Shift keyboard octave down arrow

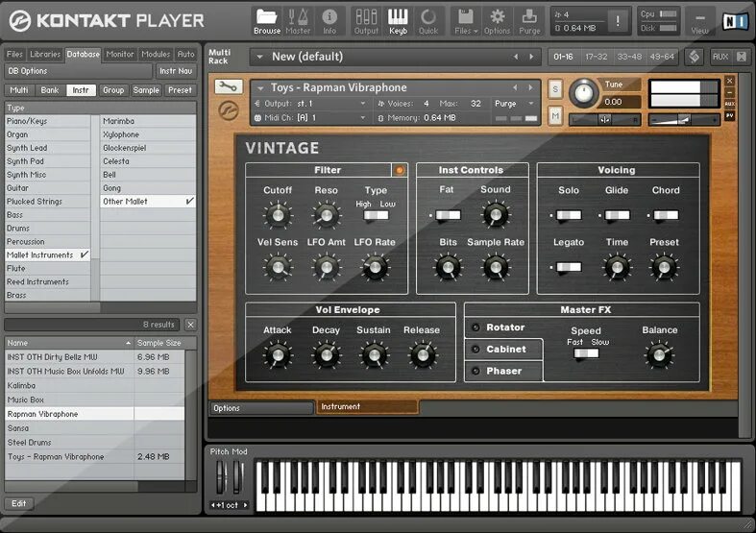[213, 505]
